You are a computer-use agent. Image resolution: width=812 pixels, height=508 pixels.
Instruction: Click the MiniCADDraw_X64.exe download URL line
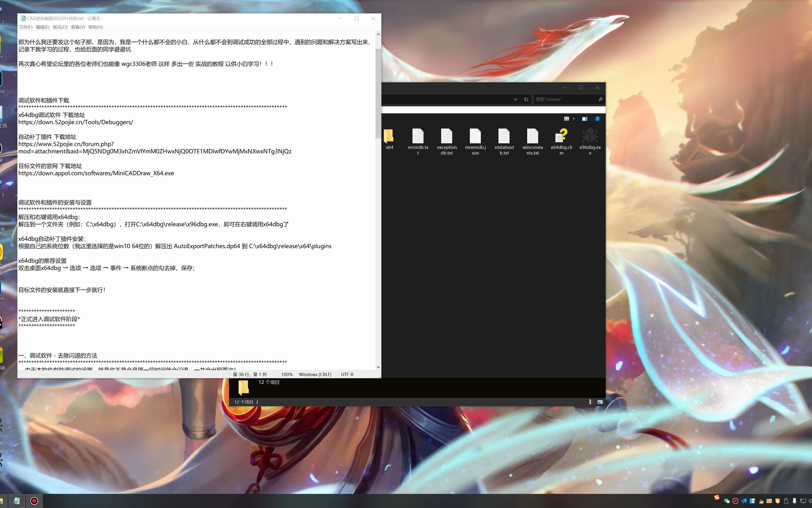coord(96,173)
